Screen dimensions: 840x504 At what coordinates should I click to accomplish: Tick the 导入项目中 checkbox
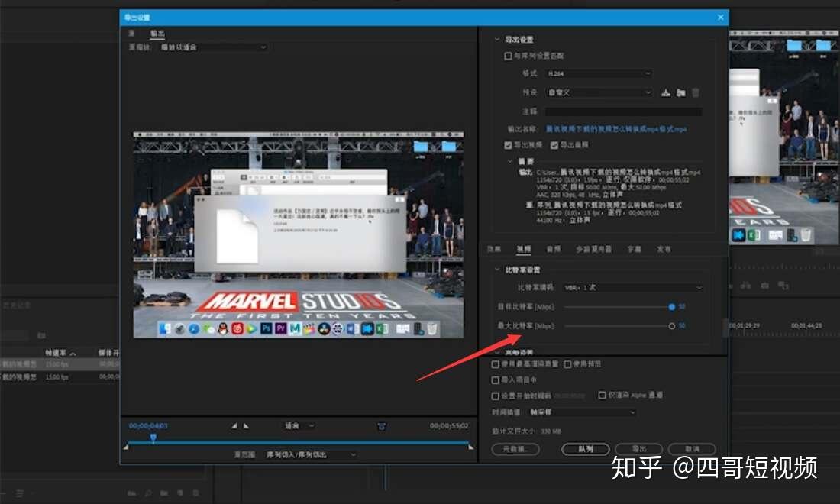[495, 380]
